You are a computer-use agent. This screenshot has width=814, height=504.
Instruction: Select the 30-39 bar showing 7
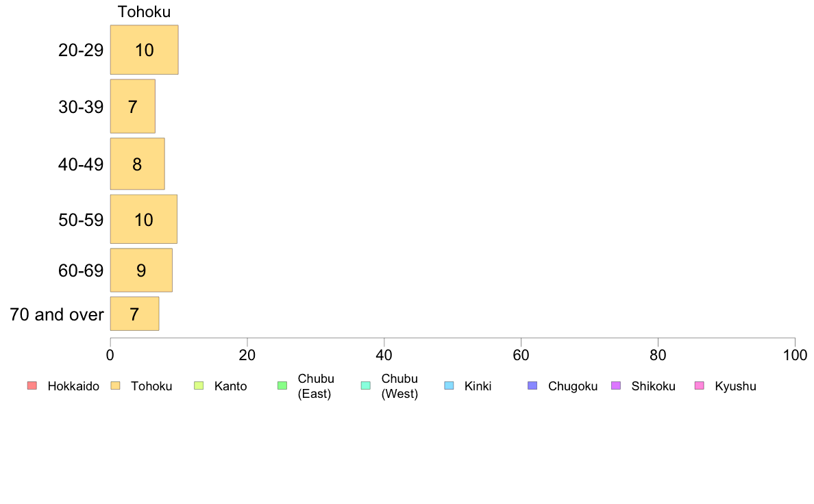click(133, 106)
